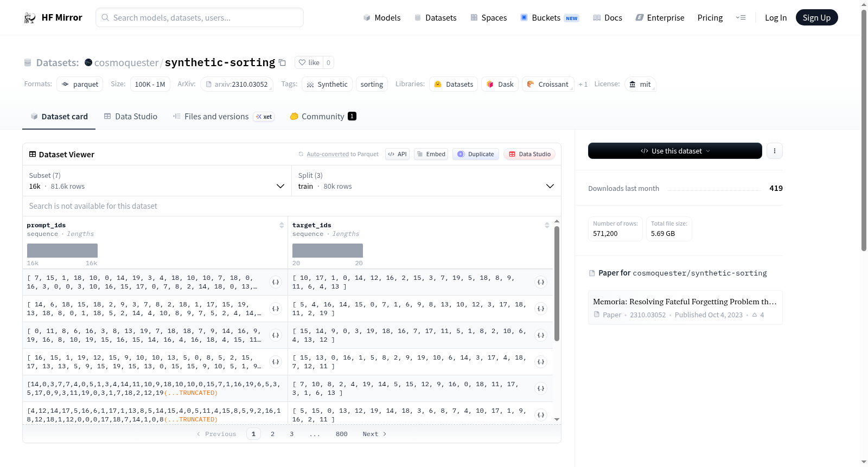Click the Log In link
868x467 pixels.
pos(776,18)
